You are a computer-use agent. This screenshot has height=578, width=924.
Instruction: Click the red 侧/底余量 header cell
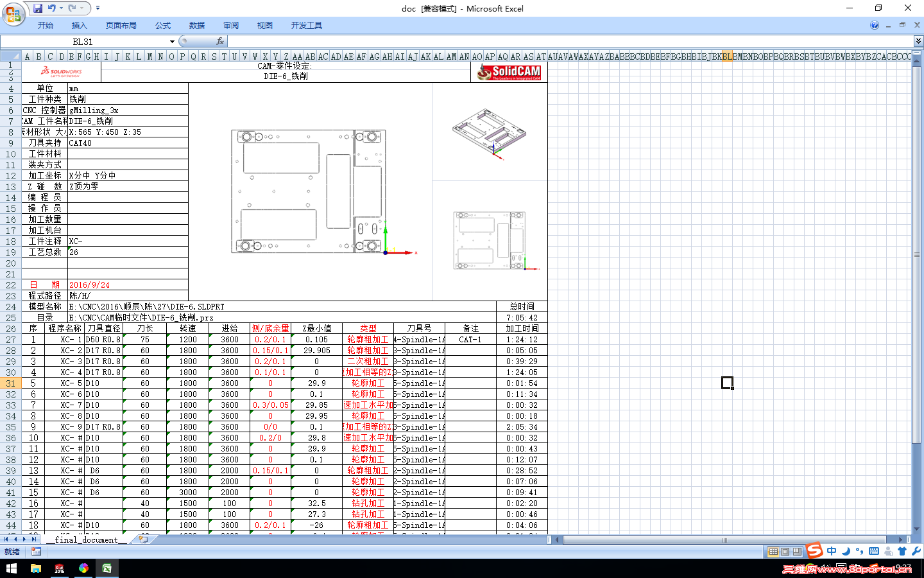click(x=270, y=329)
